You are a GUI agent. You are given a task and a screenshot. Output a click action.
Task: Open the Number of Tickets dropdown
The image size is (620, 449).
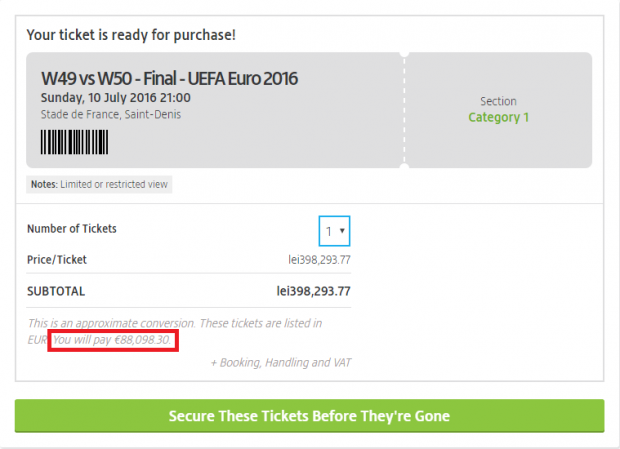334,231
